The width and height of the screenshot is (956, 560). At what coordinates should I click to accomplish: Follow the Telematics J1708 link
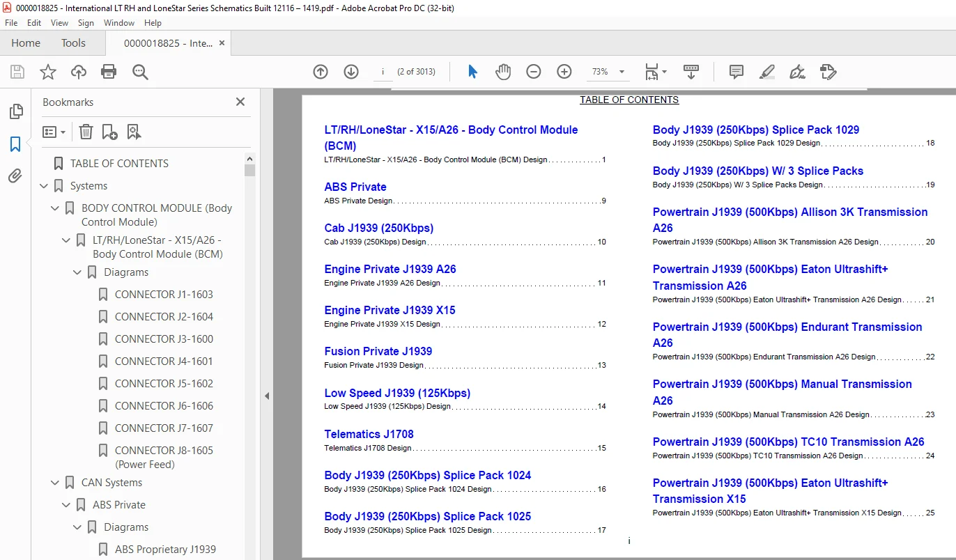click(369, 434)
